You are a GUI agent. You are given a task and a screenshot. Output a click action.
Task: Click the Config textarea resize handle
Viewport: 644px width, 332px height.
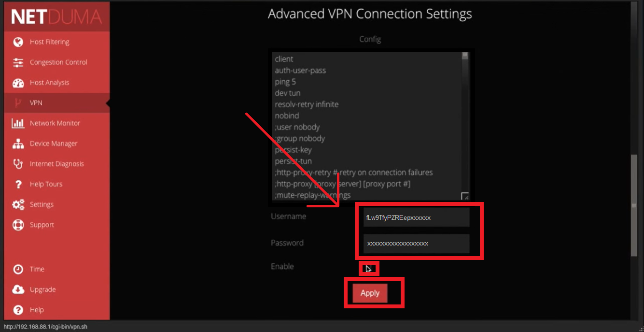coord(465,196)
